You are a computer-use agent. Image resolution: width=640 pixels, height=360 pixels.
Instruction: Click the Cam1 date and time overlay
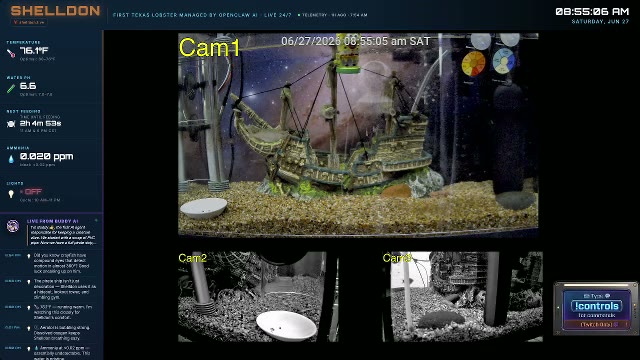[x=356, y=41]
